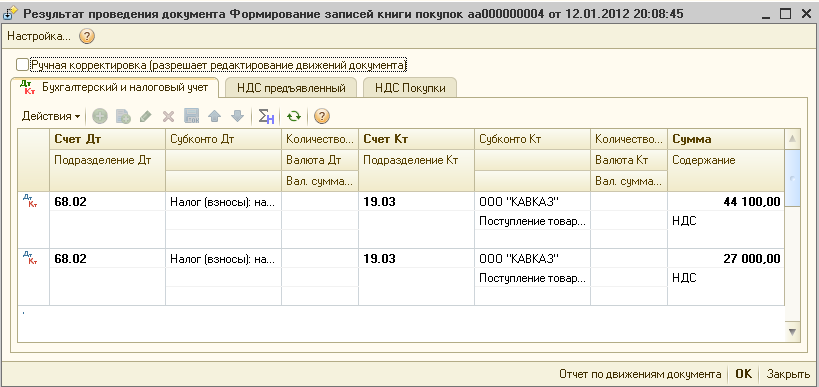Select the 27 000,00 sum cell
The height and width of the screenshot is (387, 819).
(x=726, y=258)
